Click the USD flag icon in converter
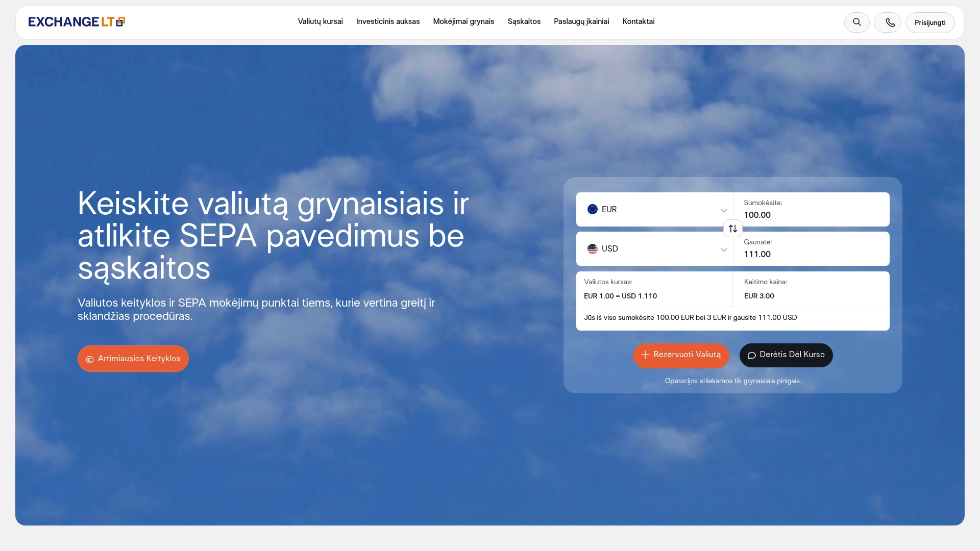Viewport: 980px width, 551px height. [x=592, y=248]
